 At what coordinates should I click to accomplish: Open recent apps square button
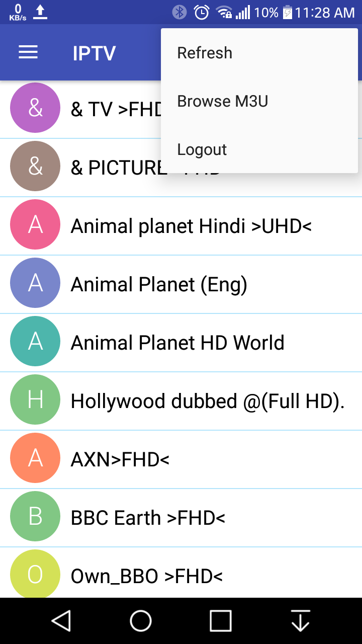pyautogui.click(x=220, y=621)
